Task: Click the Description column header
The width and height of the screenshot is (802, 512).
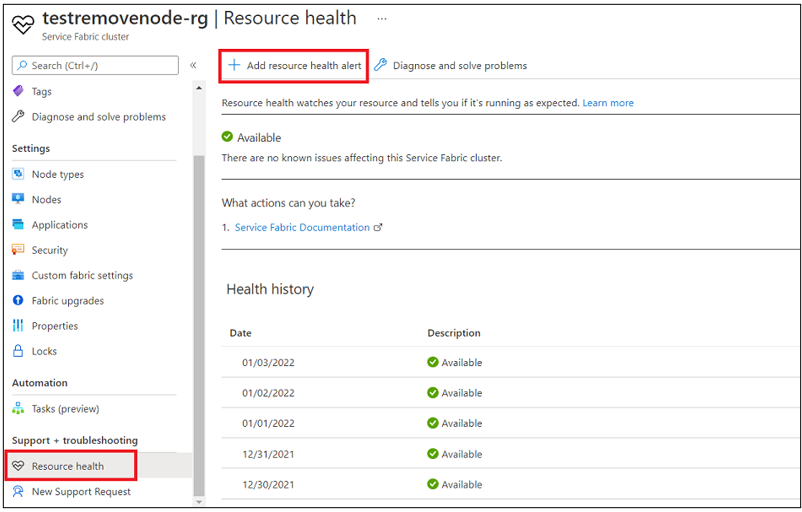Action: 454,333
